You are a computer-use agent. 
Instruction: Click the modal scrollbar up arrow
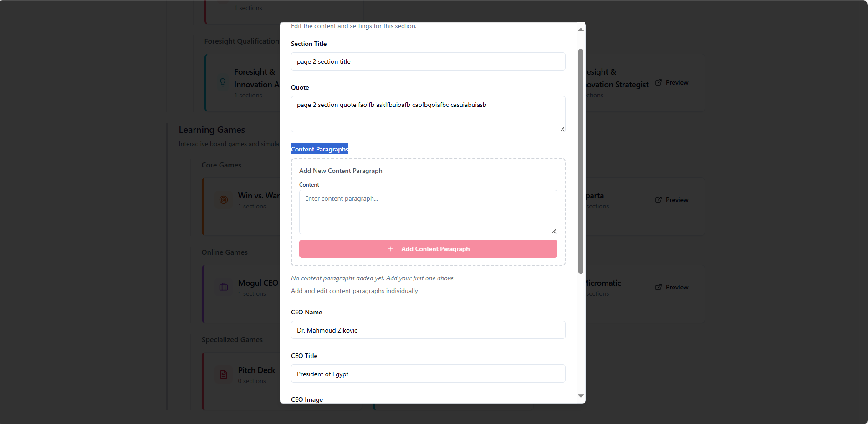[x=581, y=30]
